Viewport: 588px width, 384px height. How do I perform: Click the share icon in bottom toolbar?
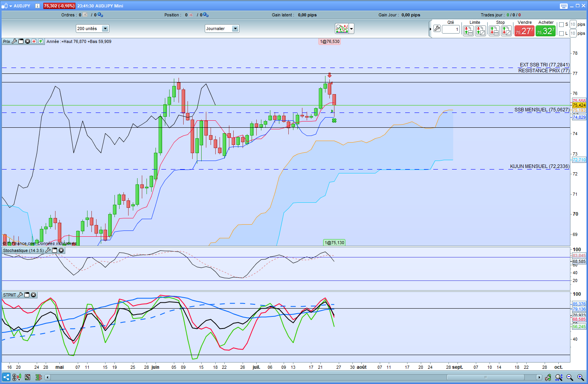click(6, 377)
